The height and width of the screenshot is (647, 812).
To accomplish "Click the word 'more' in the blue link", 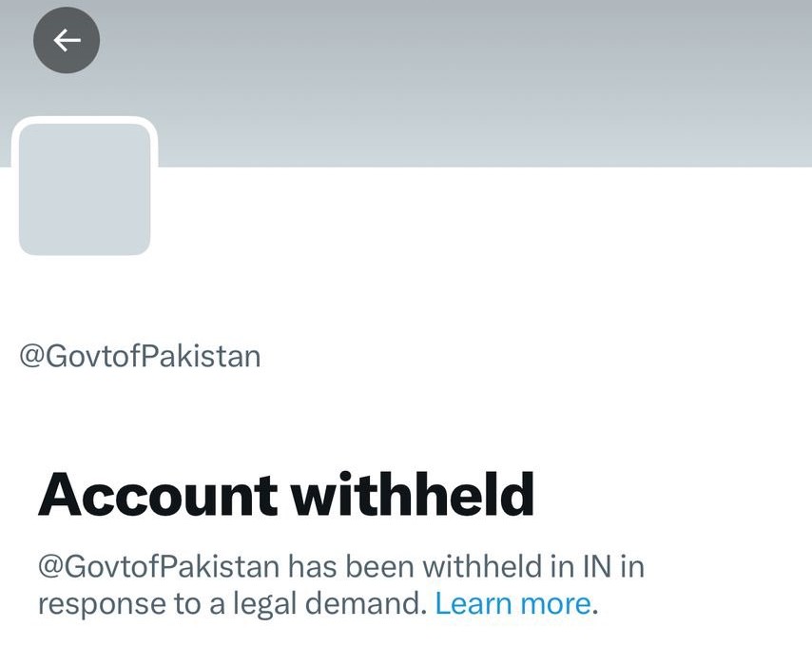I will coord(555,603).
